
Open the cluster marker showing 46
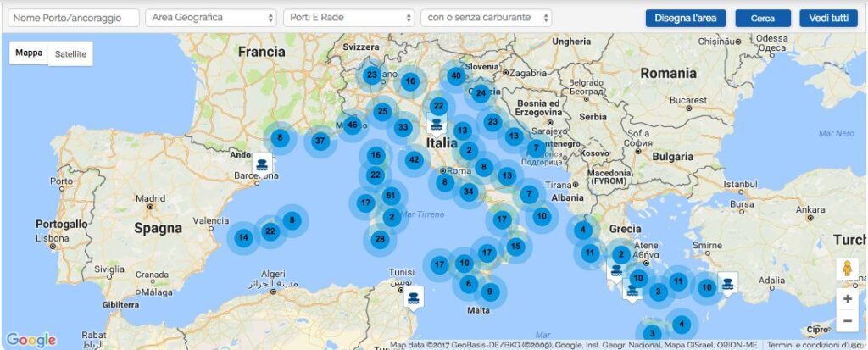coord(352,125)
